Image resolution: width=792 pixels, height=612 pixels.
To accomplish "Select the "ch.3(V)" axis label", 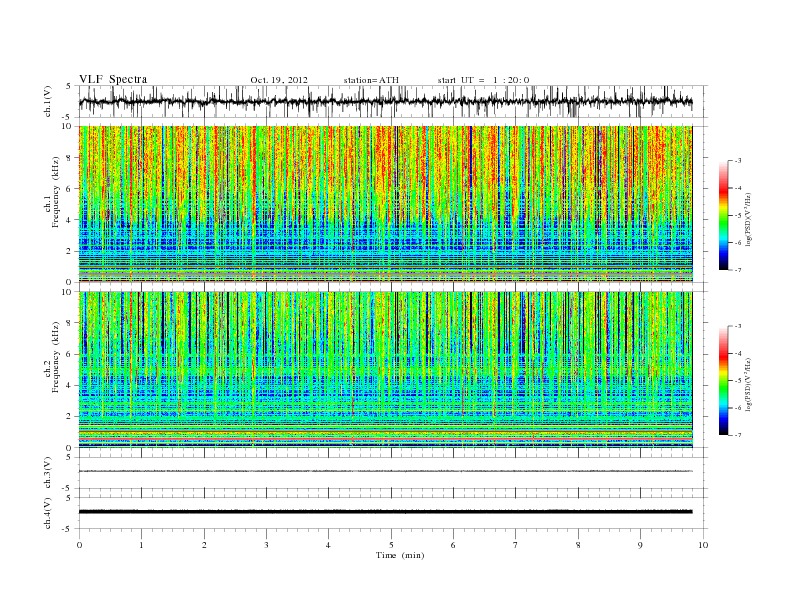I will pyautogui.click(x=47, y=473).
